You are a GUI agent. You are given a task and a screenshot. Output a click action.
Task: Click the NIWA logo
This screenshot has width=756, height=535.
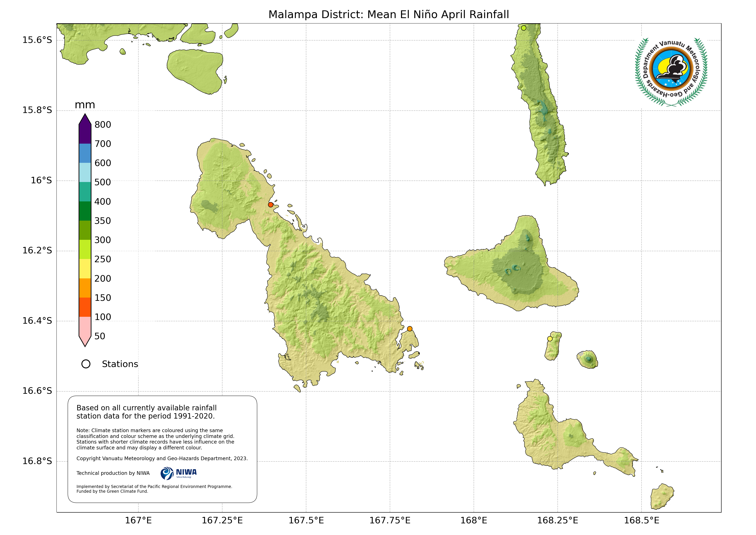[x=178, y=473]
